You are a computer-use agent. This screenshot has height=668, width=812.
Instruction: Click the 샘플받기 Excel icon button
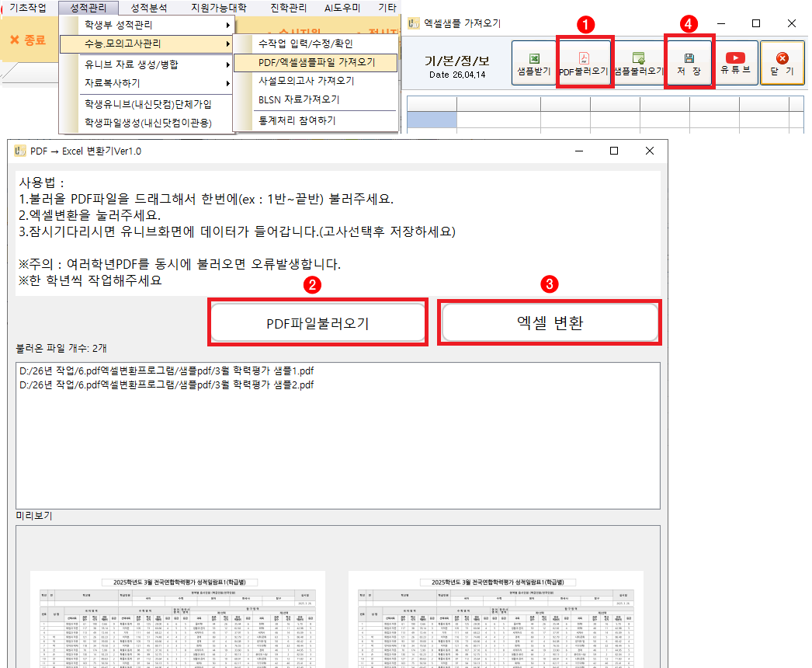point(533,63)
